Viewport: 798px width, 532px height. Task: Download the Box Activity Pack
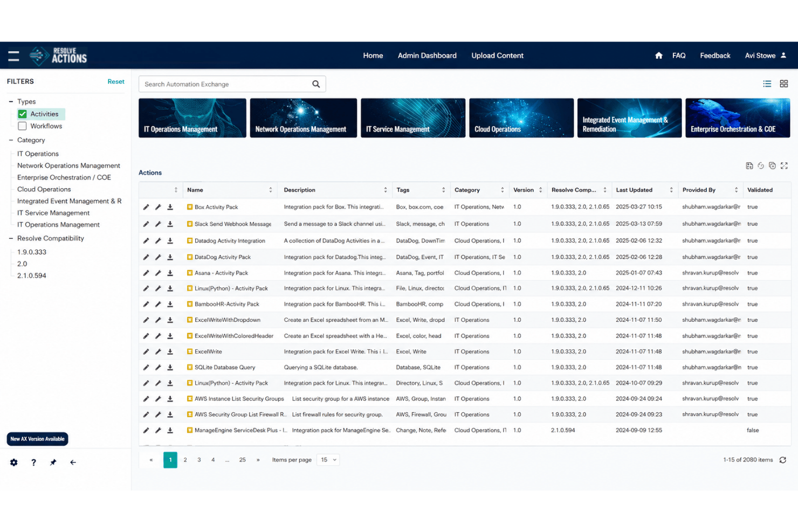click(170, 207)
